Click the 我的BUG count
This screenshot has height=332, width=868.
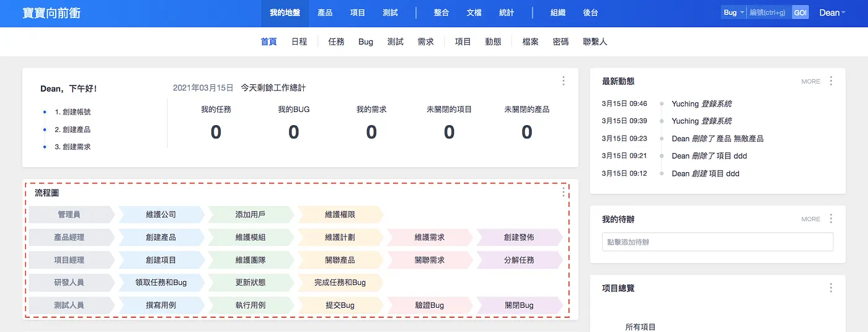pyautogui.click(x=294, y=132)
